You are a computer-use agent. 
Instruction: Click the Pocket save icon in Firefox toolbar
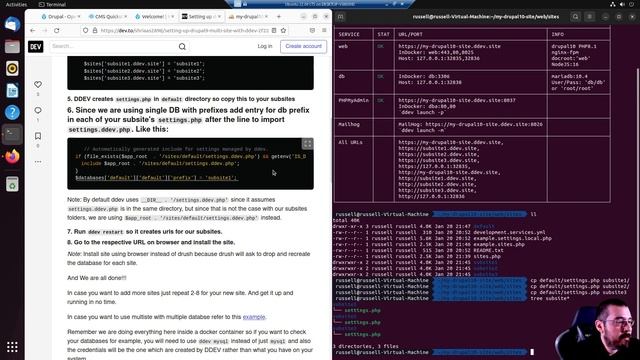point(312,31)
